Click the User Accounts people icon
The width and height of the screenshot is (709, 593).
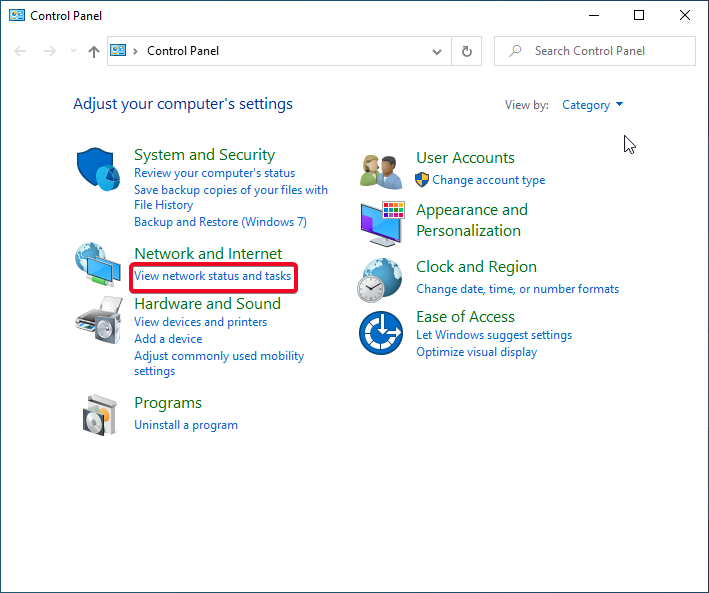coord(381,172)
